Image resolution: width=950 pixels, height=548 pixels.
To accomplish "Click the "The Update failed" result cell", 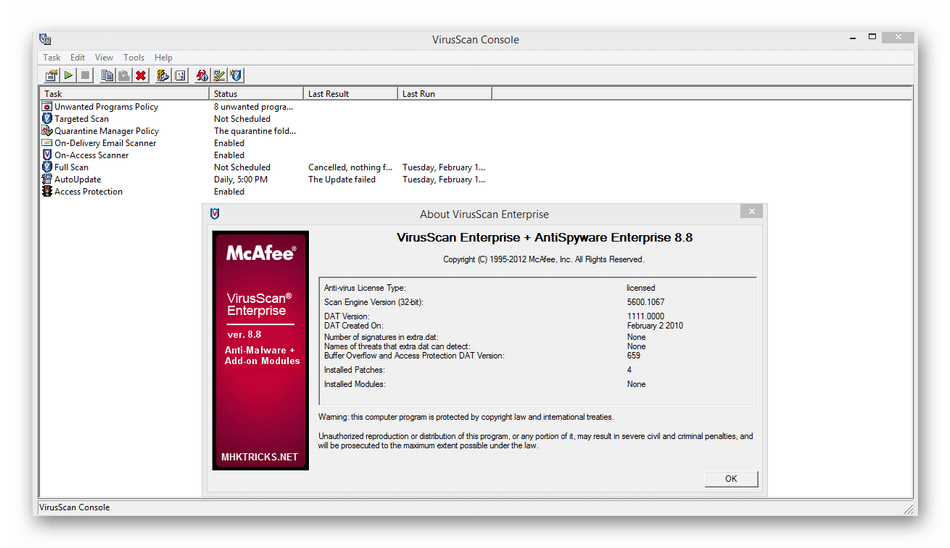I will point(342,179).
